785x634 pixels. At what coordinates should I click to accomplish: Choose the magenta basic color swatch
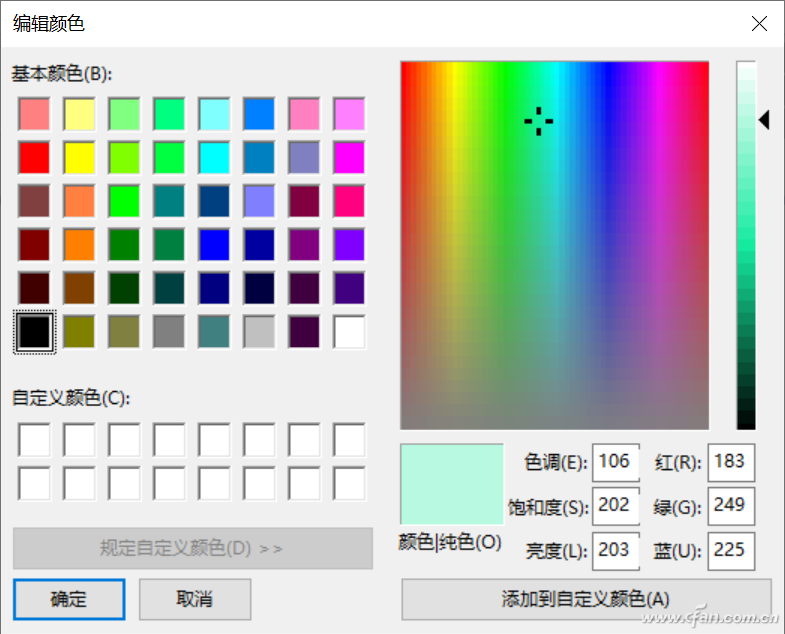349,157
